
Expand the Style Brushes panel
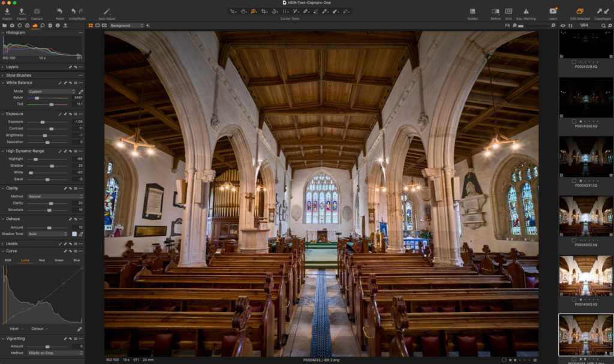pos(3,75)
